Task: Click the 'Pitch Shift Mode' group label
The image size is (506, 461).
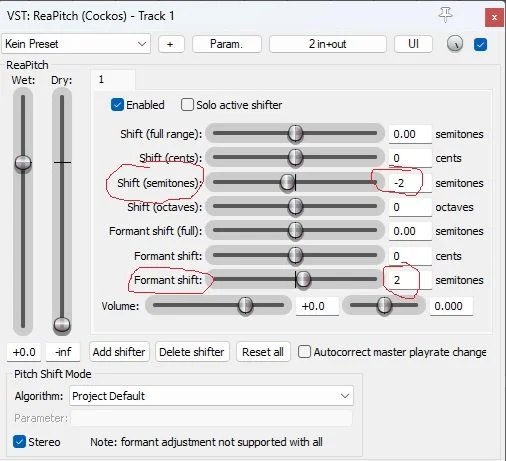Action: pos(53,374)
